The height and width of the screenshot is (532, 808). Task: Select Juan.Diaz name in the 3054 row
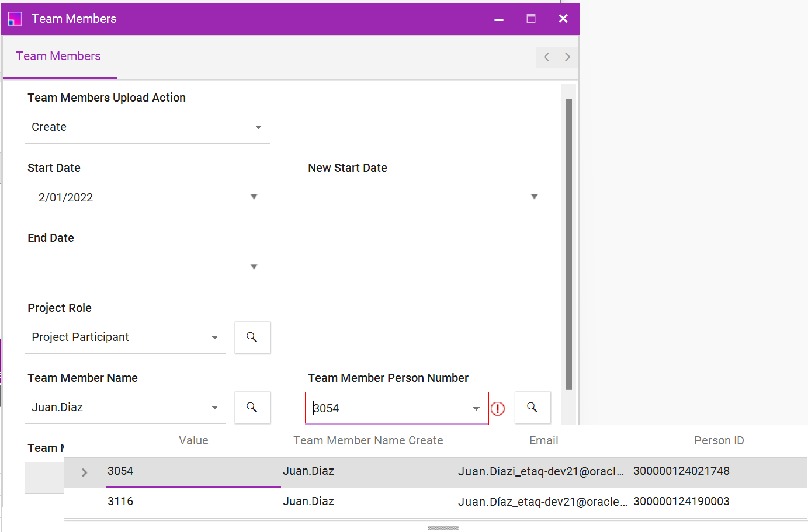(308, 471)
